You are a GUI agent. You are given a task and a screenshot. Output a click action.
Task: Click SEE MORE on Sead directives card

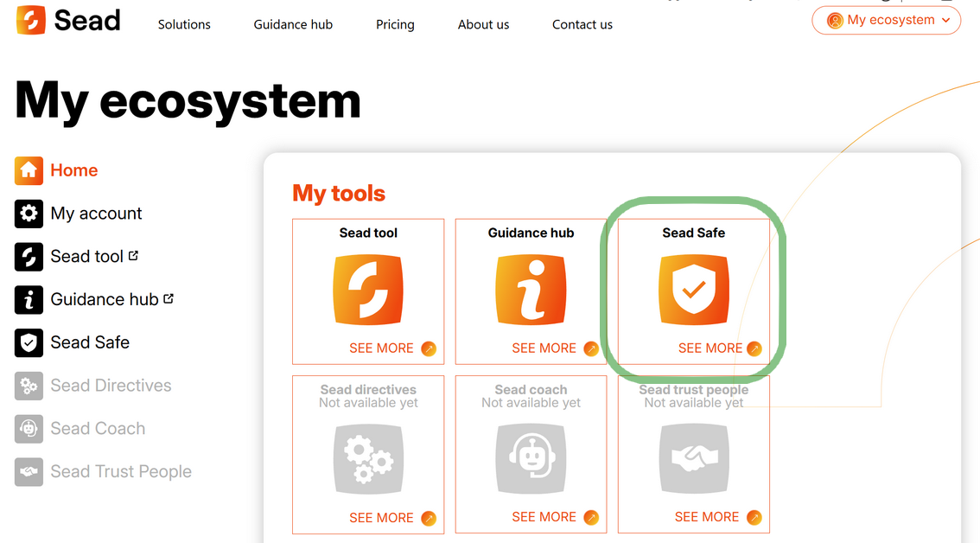pyautogui.click(x=381, y=518)
